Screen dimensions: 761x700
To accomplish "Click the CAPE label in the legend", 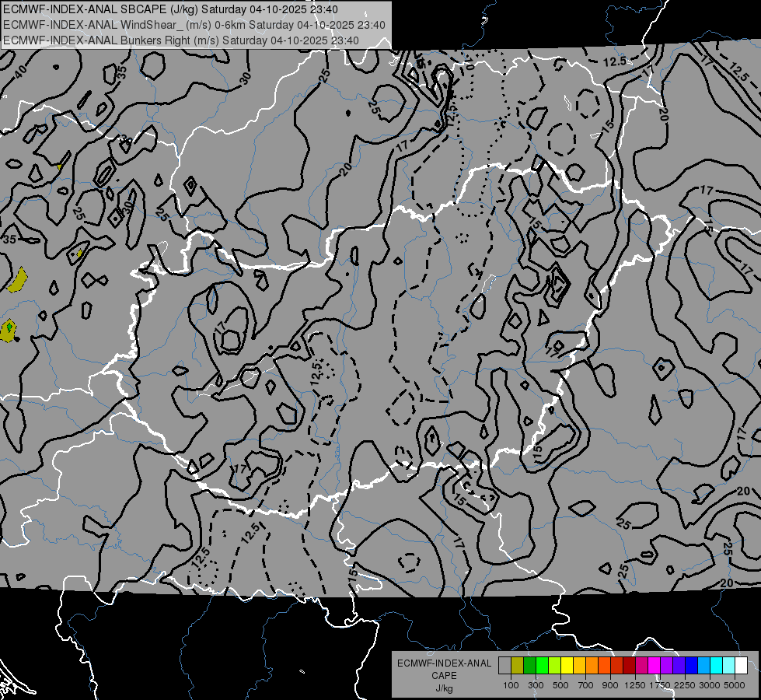I will [x=445, y=675].
